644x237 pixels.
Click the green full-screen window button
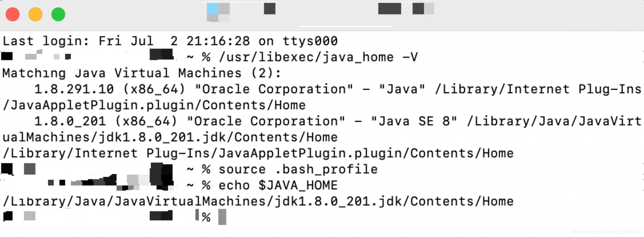58,14
